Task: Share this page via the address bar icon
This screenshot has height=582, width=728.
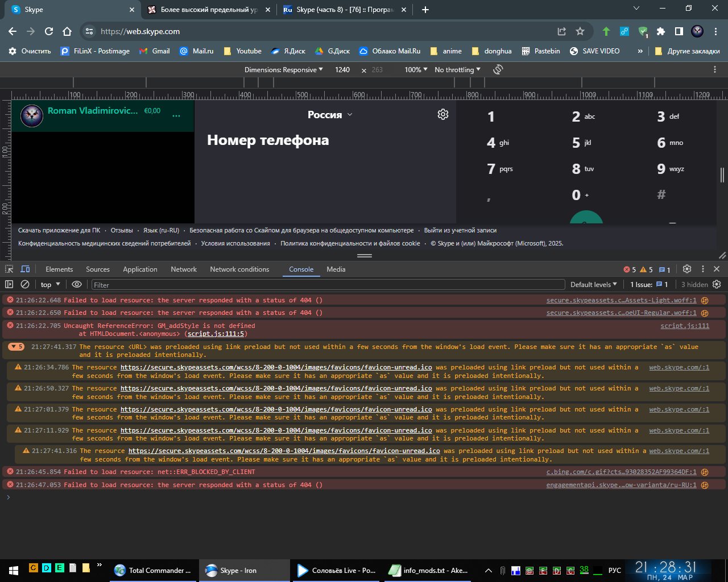Action: [x=561, y=31]
